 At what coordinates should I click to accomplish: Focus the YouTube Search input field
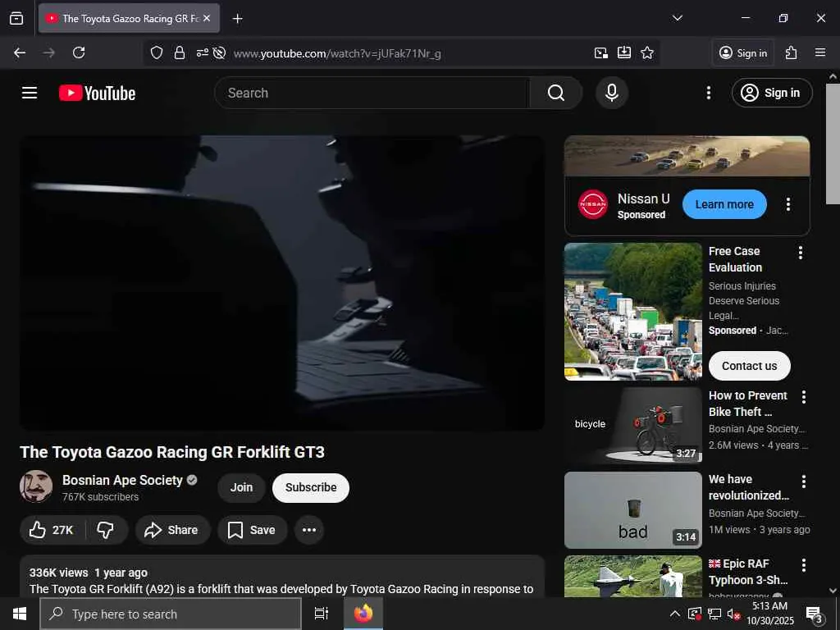coord(372,93)
